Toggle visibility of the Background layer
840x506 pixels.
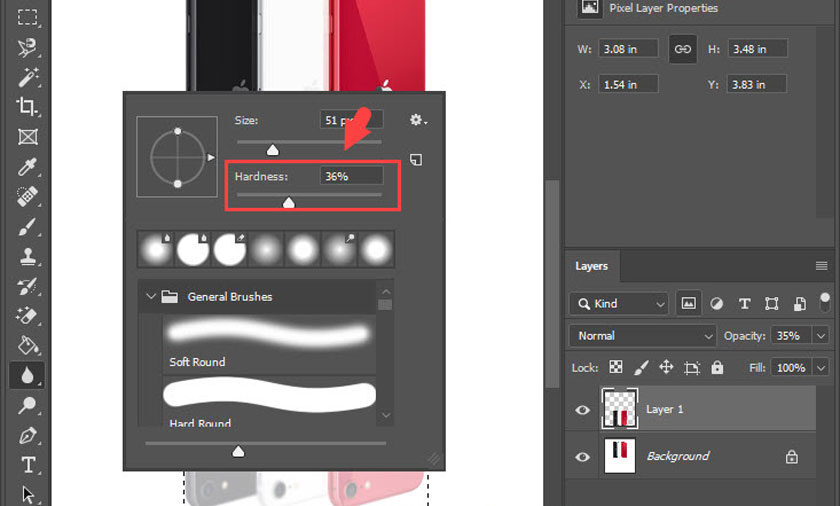[583, 457]
